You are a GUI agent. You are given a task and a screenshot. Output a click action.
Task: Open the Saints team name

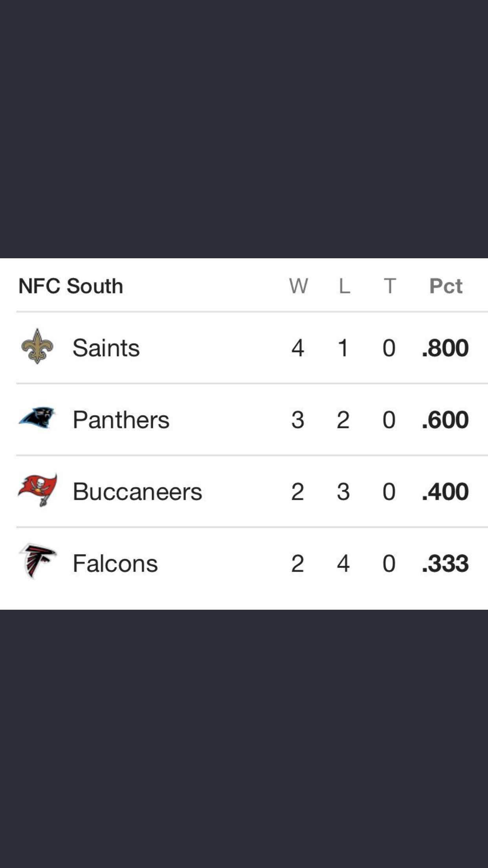click(x=106, y=348)
